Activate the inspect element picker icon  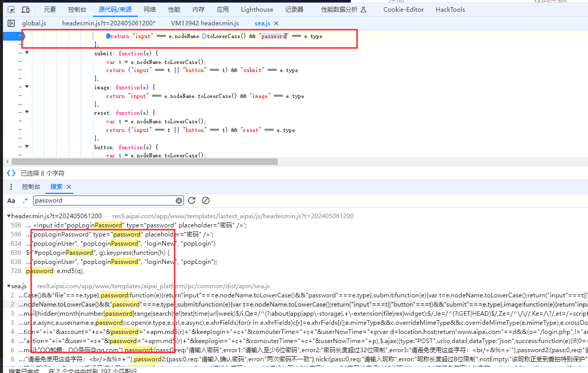(11, 10)
